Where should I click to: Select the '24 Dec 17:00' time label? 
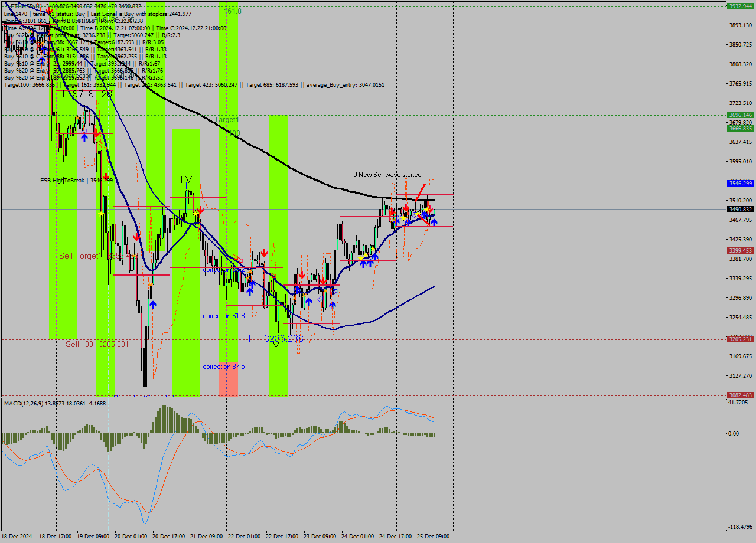point(396,537)
